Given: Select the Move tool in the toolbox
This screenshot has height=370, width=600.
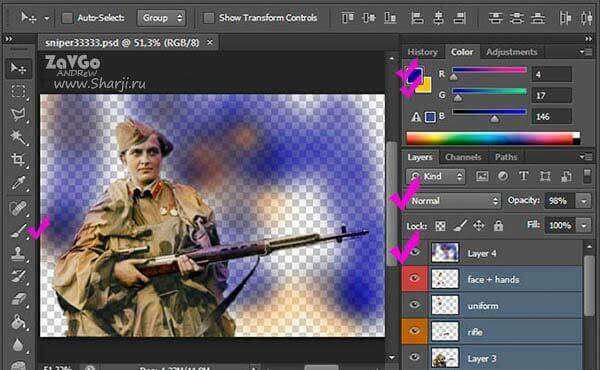Looking at the screenshot, I should pos(18,69).
